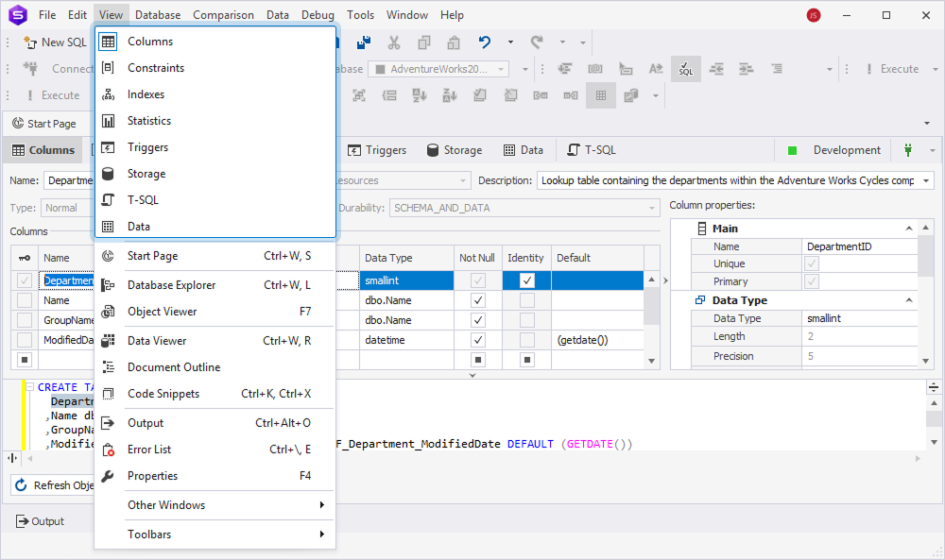Click the green plug connection icon
This screenshot has height=560, width=945.
[907, 150]
